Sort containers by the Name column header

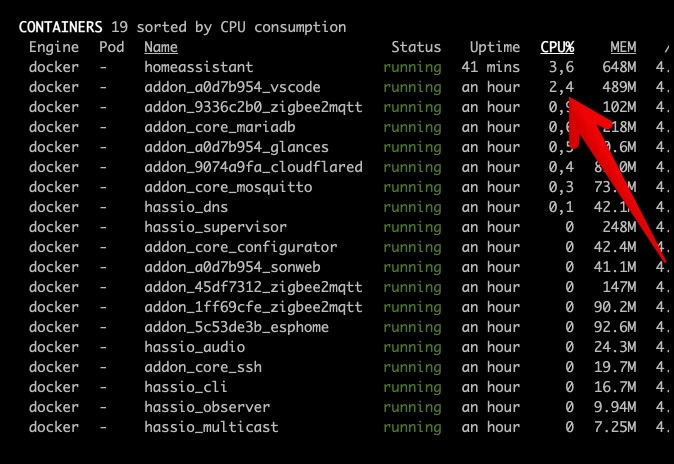coord(161,47)
